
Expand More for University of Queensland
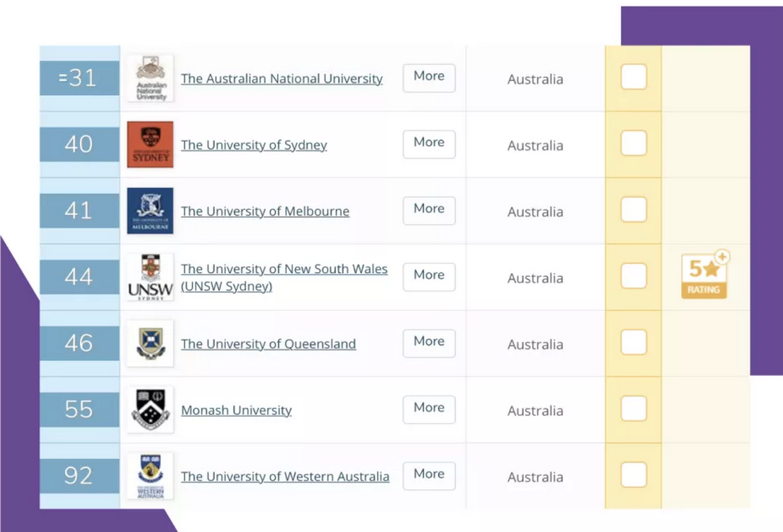click(x=429, y=343)
